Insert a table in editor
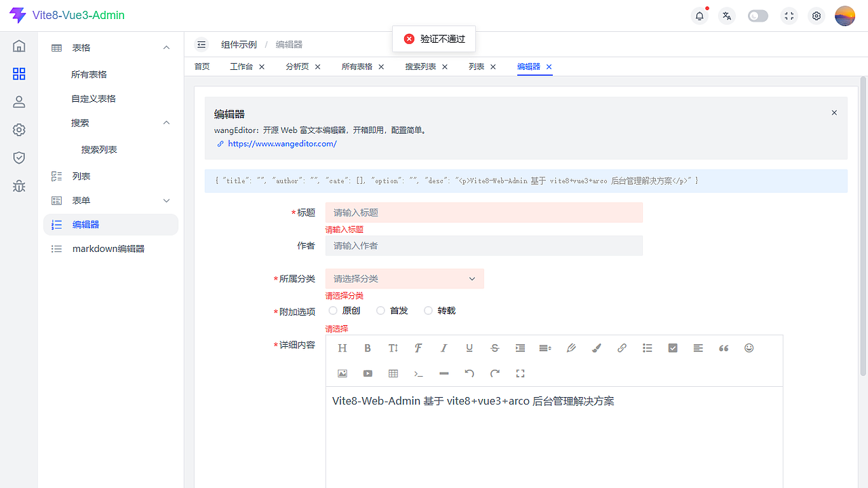The height and width of the screenshot is (488, 868). (393, 373)
